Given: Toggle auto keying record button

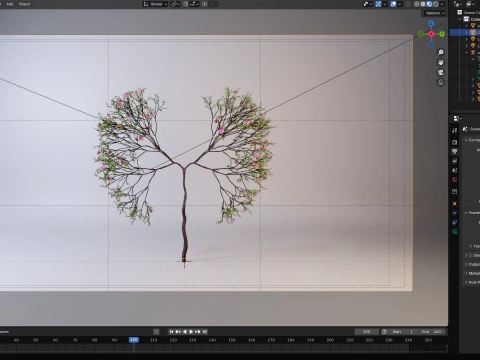Looking at the screenshot, I should 156,331.
